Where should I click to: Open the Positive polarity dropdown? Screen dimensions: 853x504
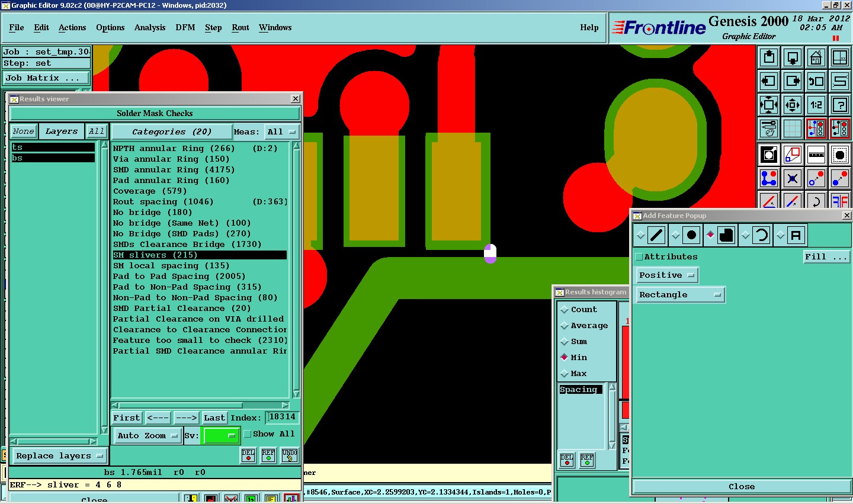(x=667, y=275)
